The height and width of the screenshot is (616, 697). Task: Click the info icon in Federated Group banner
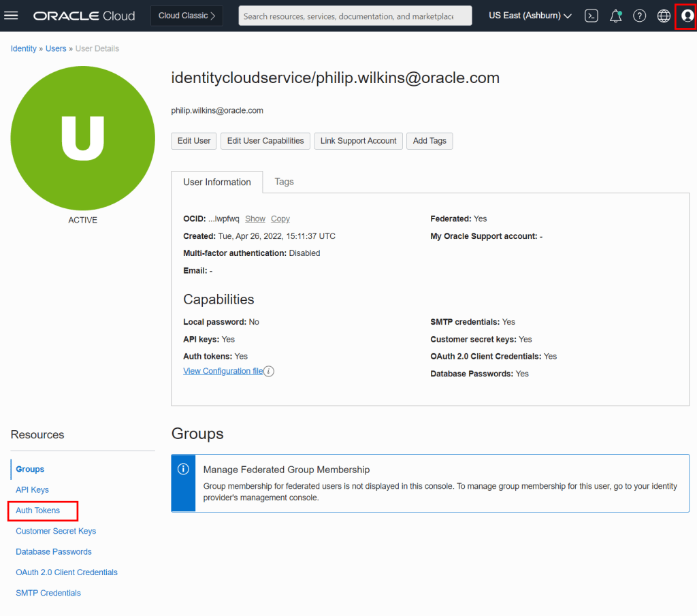coord(183,469)
